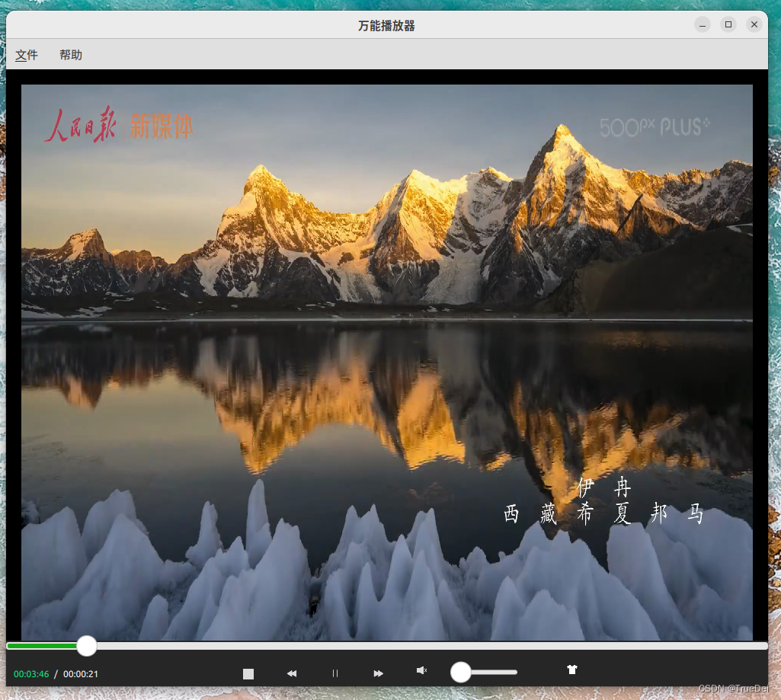Unmute audio by toggling the speaker control
781x700 pixels.
pos(421,670)
